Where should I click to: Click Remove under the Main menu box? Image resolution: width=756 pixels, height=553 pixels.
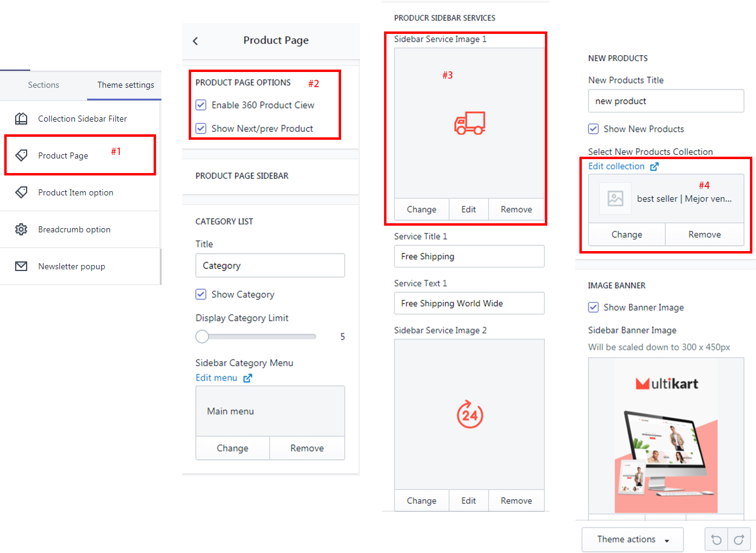tap(307, 448)
